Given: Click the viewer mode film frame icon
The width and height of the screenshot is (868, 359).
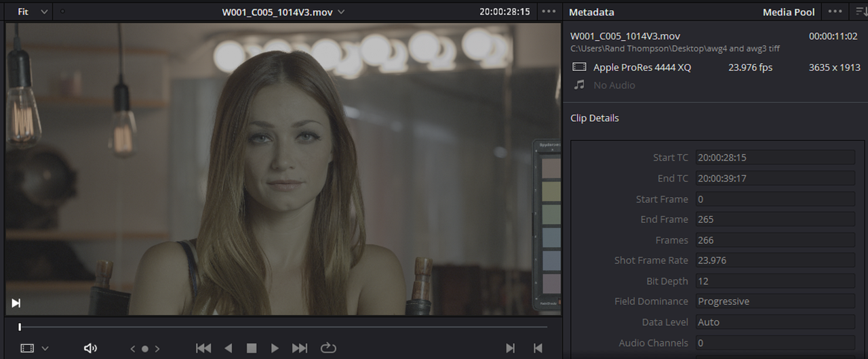Looking at the screenshot, I should click(27, 348).
